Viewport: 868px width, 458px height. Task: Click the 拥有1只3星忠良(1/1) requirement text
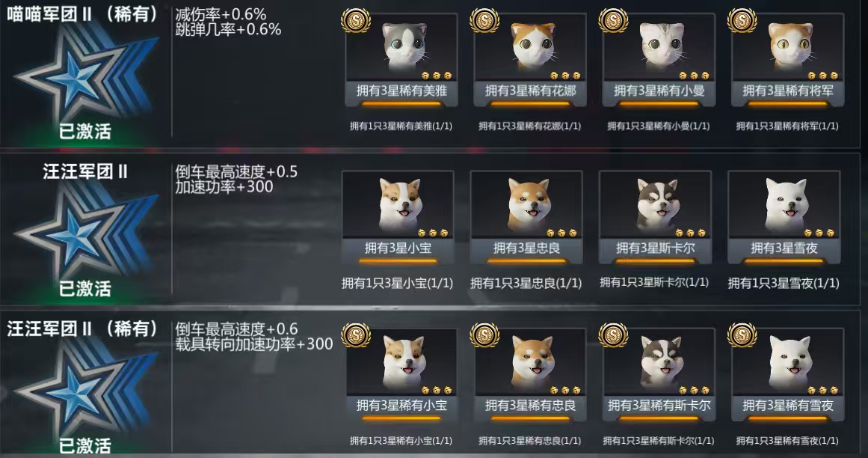click(526, 284)
